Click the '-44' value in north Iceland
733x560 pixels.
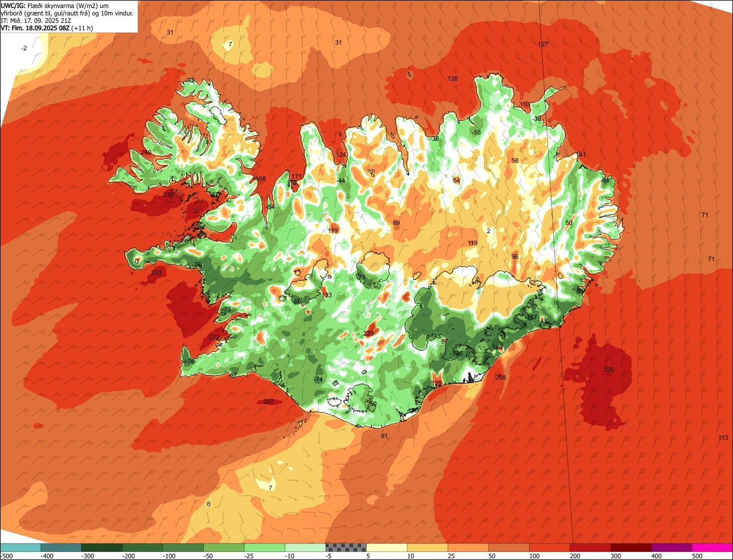point(341,180)
